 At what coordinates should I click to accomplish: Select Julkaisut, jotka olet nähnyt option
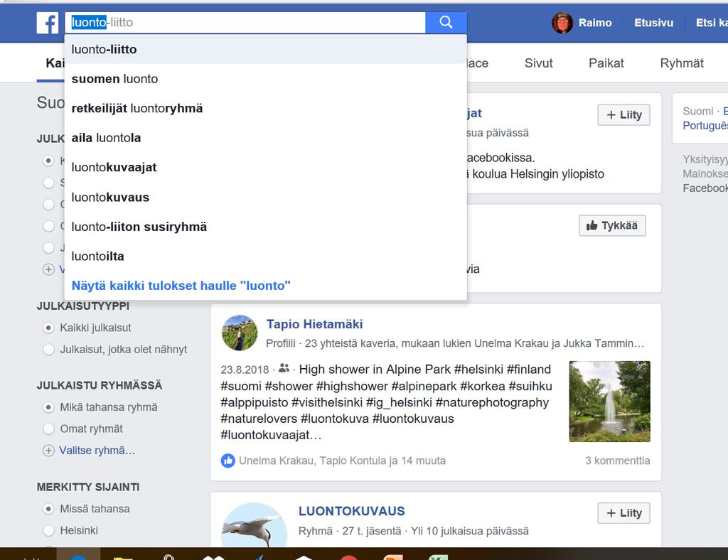48,350
